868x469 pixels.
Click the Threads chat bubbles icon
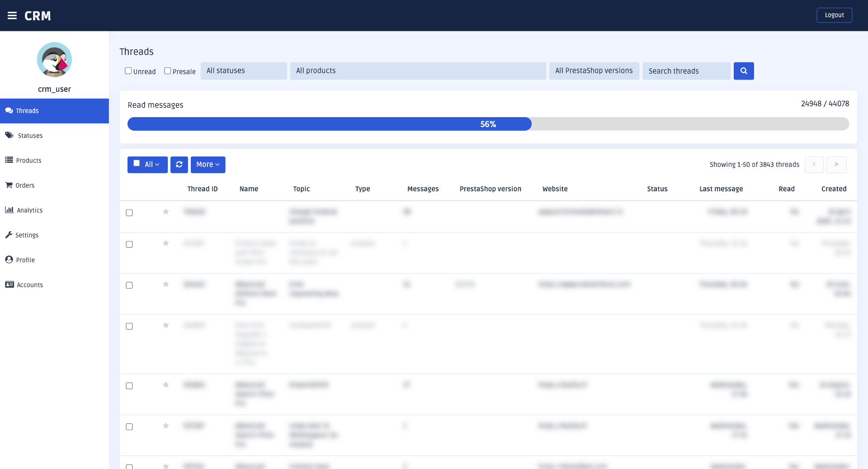9,110
